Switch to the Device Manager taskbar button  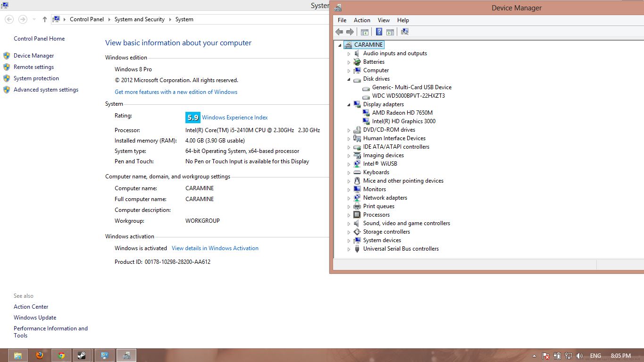point(126,355)
